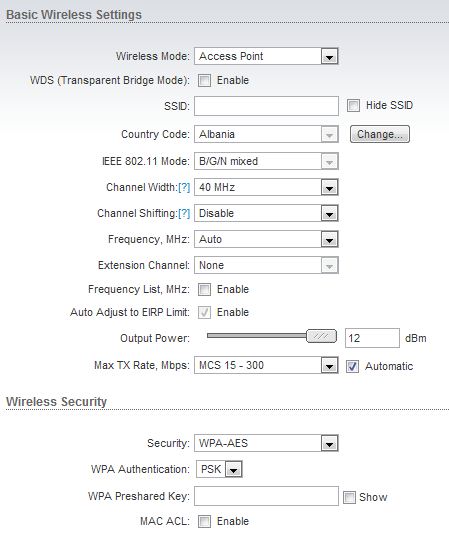Enable WDS Transparent Bridge Mode checkbox
Image resolution: width=449 pixels, height=540 pixels.
pyautogui.click(x=204, y=81)
